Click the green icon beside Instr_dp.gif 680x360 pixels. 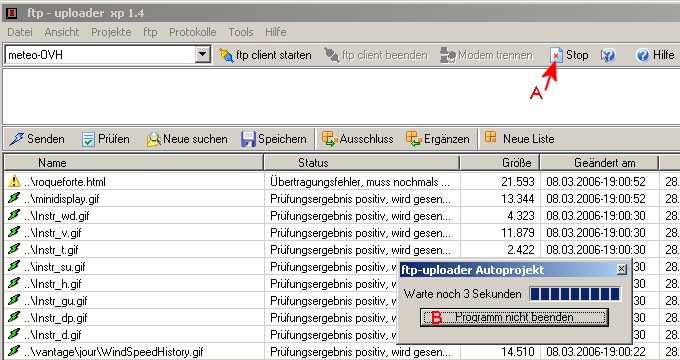14,317
